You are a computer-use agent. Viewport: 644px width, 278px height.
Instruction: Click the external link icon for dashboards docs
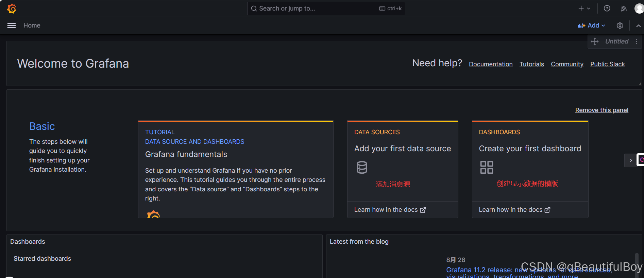click(547, 210)
